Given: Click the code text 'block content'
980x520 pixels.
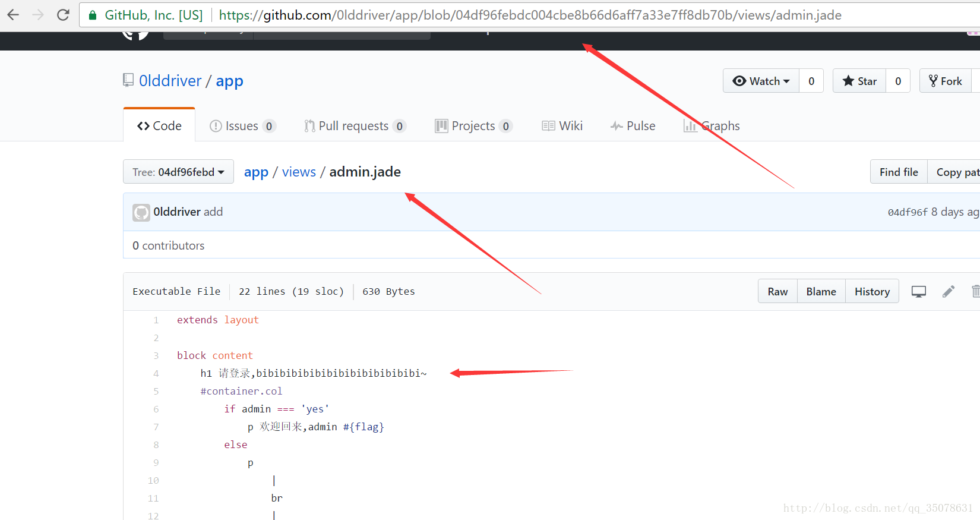Looking at the screenshot, I should click(215, 355).
